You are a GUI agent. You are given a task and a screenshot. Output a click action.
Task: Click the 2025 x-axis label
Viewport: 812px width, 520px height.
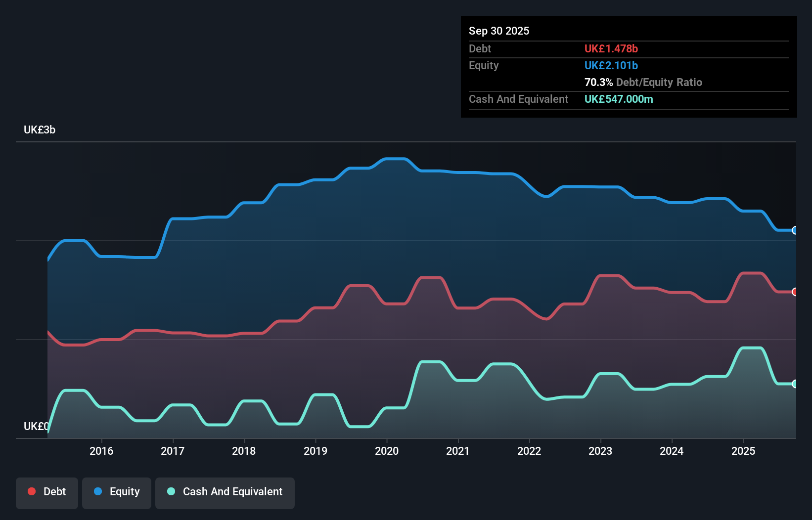(743, 451)
